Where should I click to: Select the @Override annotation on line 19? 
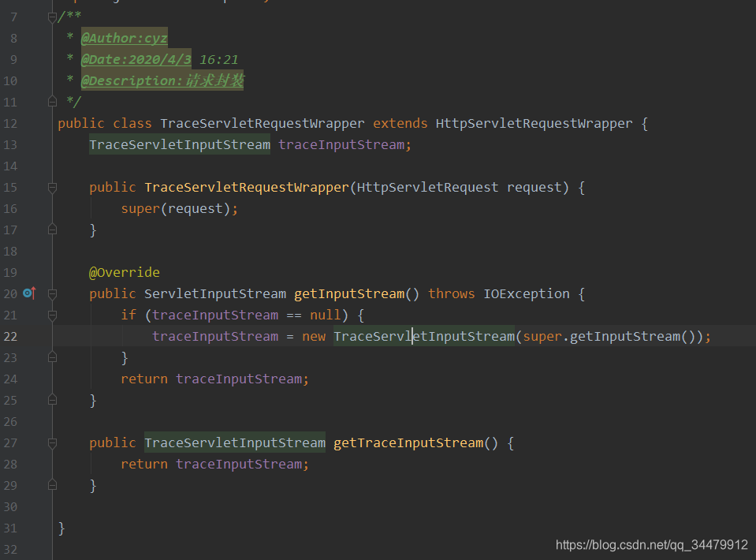point(124,271)
